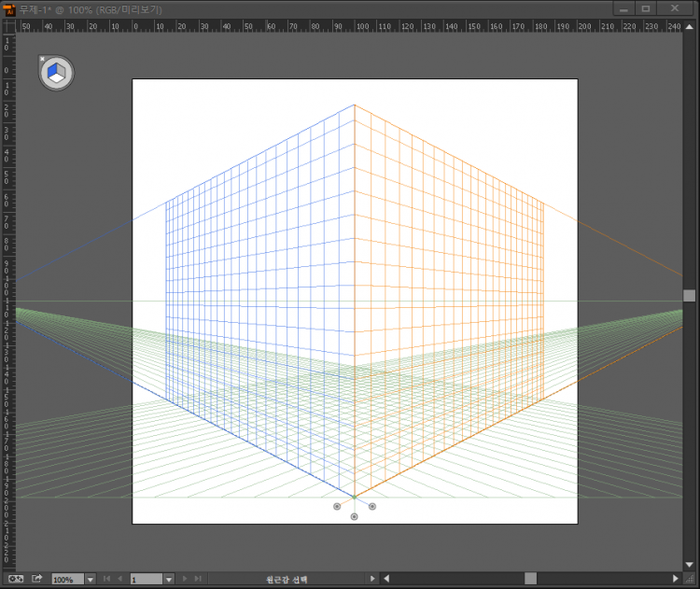Expand the status bar display options arrow
This screenshot has height=589, width=700.
[x=373, y=580]
